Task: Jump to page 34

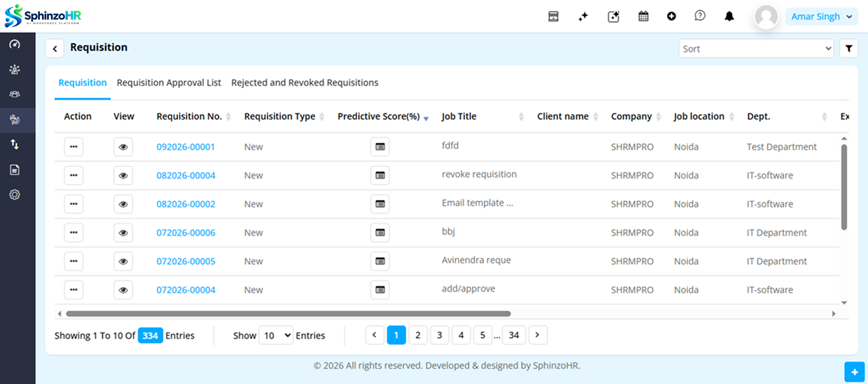Action: [x=514, y=335]
